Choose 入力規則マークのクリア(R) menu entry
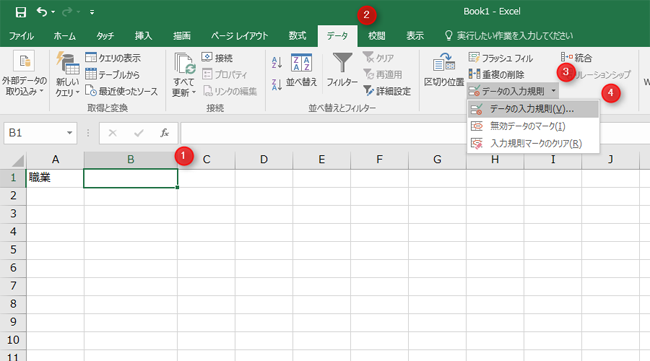This screenshot has width=650, height=361. [533, 143]
